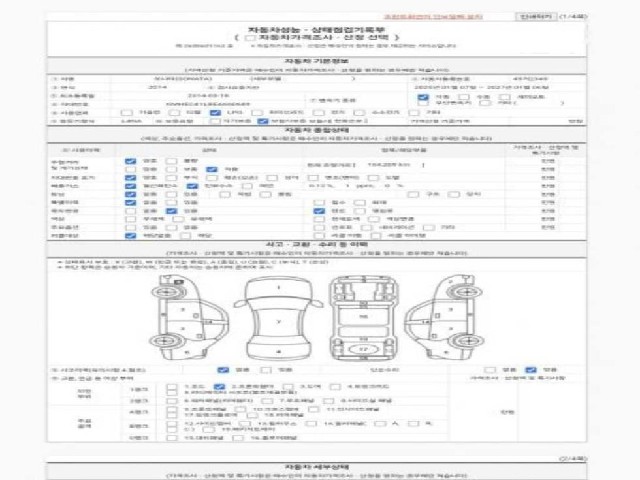Click the print button at top right

[x=536, y=16]
